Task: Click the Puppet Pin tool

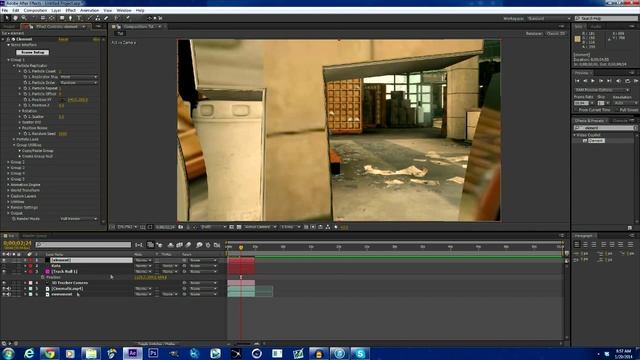Action: (128, 18)
